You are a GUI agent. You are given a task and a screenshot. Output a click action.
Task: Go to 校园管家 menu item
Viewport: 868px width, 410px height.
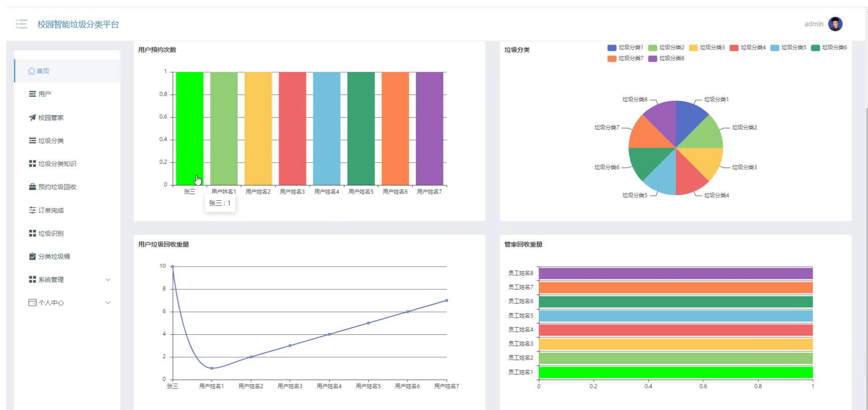click(x=68, y=118)
